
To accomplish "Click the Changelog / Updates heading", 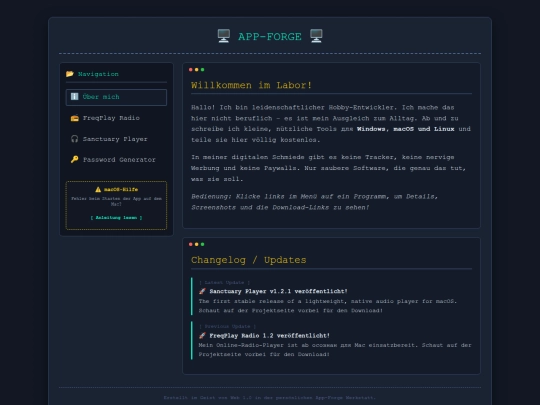I will [x=249, y=260].
